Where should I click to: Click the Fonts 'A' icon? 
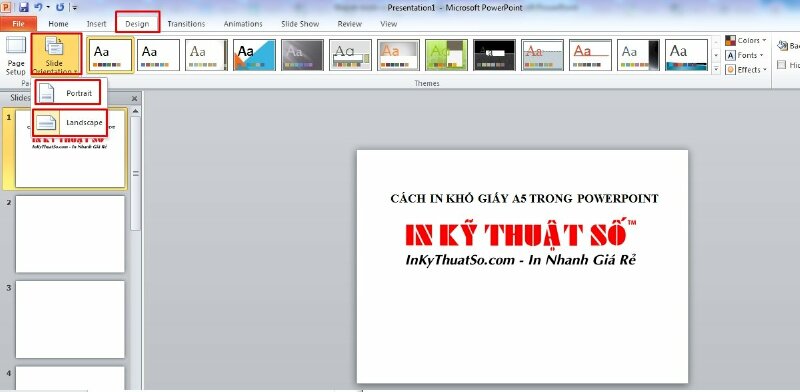point(730,55)
